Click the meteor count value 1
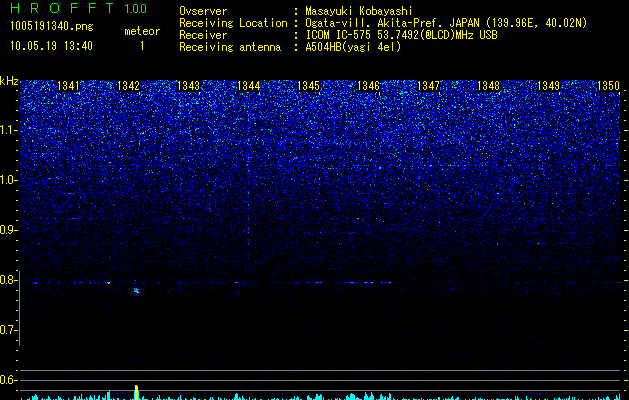This screenshot has width=629, height=400. coord(142,46)
